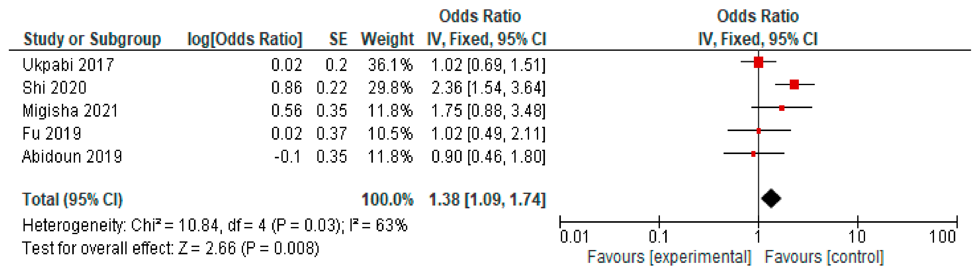Click the SE column header
The height and width of the screenshot is (275, 980).
pyautogui.click(x=338, y=39)
